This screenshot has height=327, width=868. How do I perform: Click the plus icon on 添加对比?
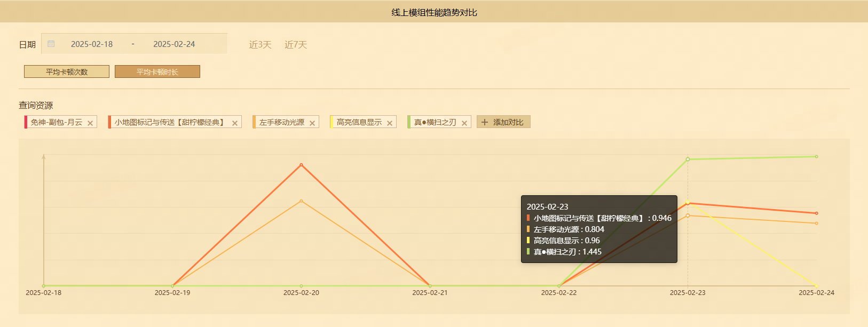point(485,122)
